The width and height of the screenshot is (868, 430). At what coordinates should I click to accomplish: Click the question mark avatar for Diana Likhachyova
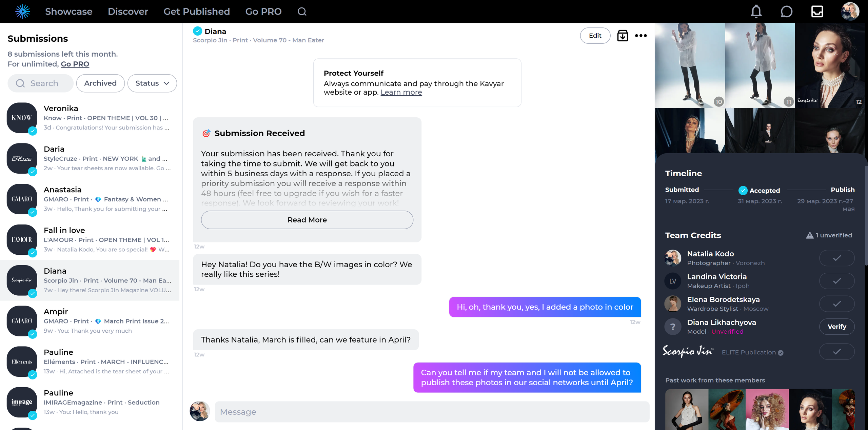pyautogui.click(x=673, y=327)
